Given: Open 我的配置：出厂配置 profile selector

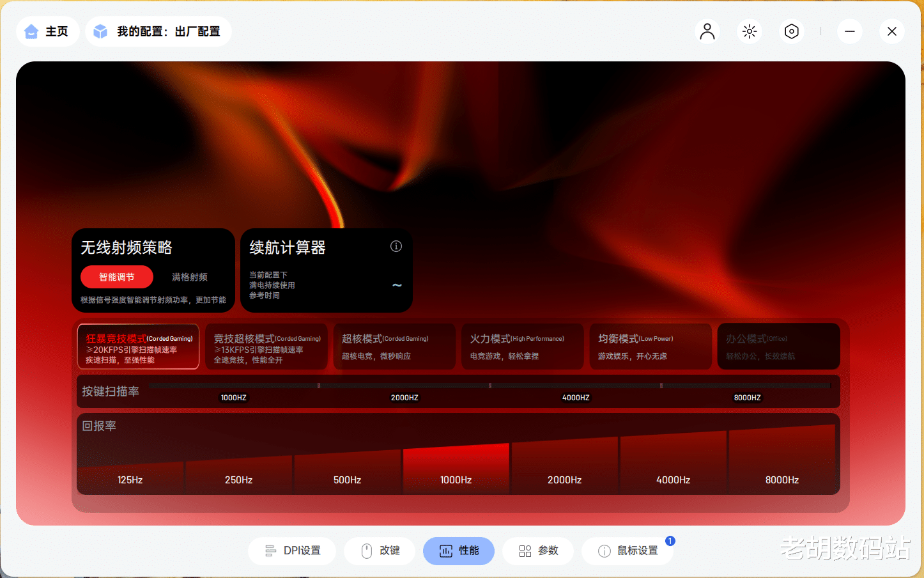Looking at the screenshot, I should click(x=158, y=31).
